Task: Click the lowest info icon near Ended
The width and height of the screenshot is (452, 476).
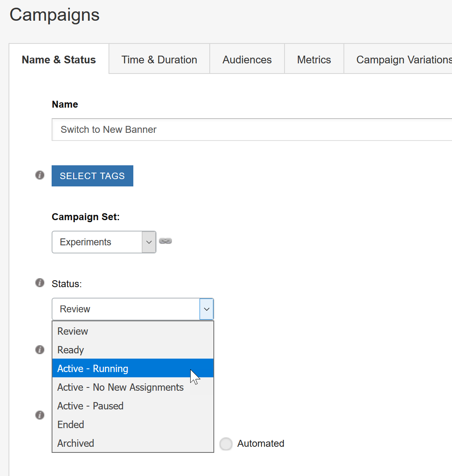Action: point(39,415)
